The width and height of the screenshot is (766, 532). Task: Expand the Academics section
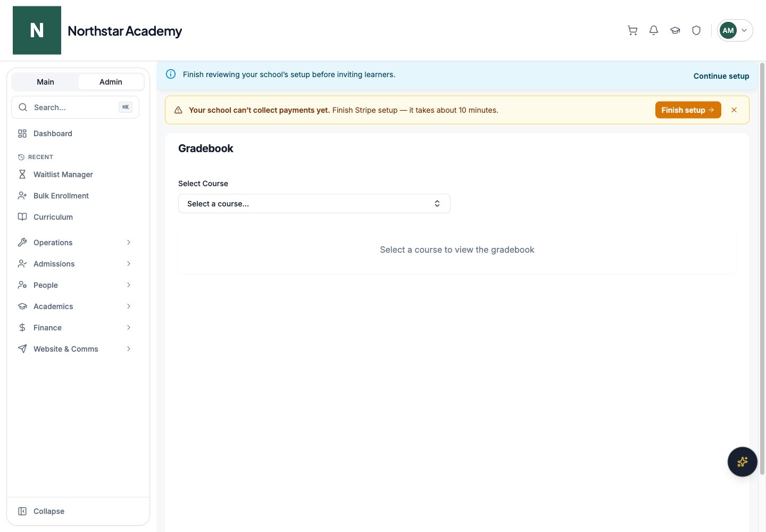[x=75, y=306]
